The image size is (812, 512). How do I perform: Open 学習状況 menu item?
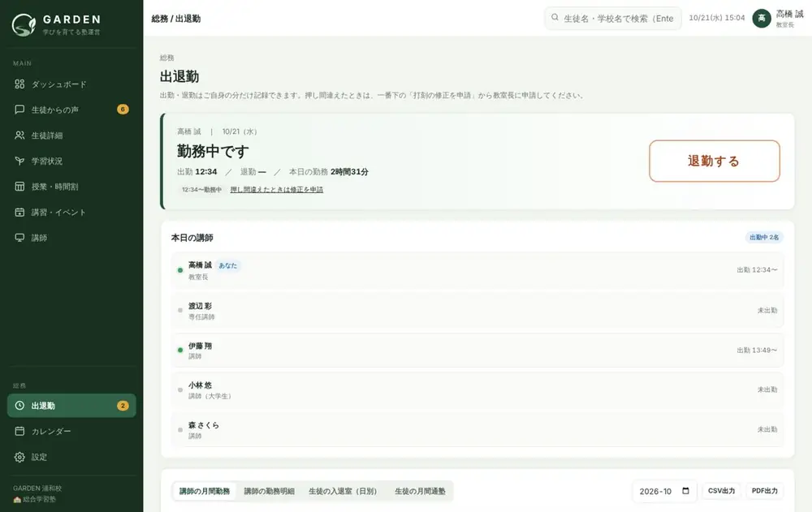point(71,161)
